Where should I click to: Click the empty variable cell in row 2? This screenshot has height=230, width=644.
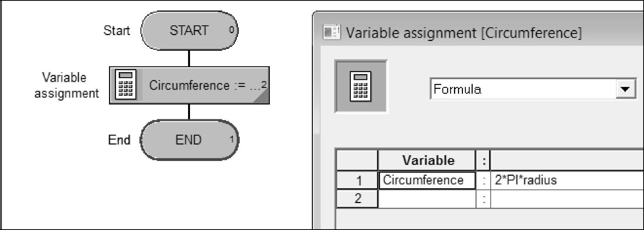click(427, 199)
